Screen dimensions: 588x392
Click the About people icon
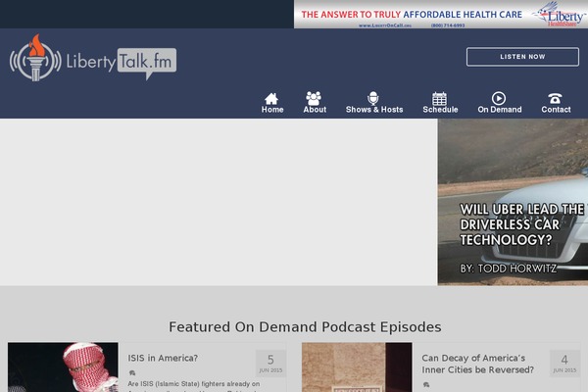pos(314,98)
